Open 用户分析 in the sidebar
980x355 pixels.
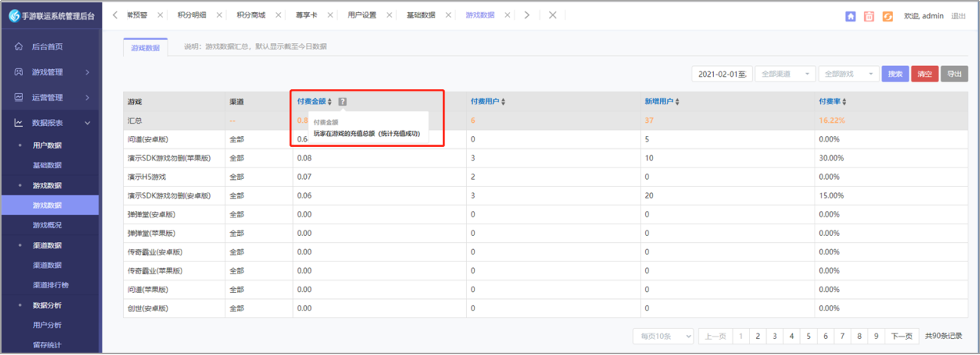pos(47,325)
